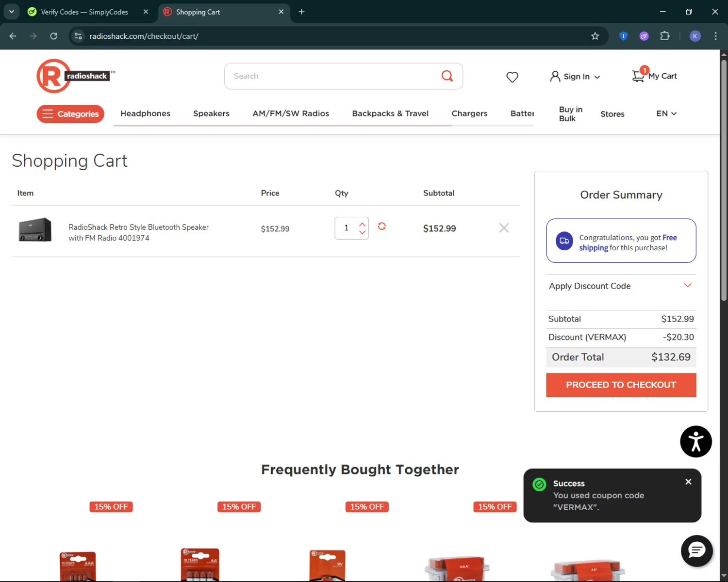Click the quantity input field

coord(346,228)
